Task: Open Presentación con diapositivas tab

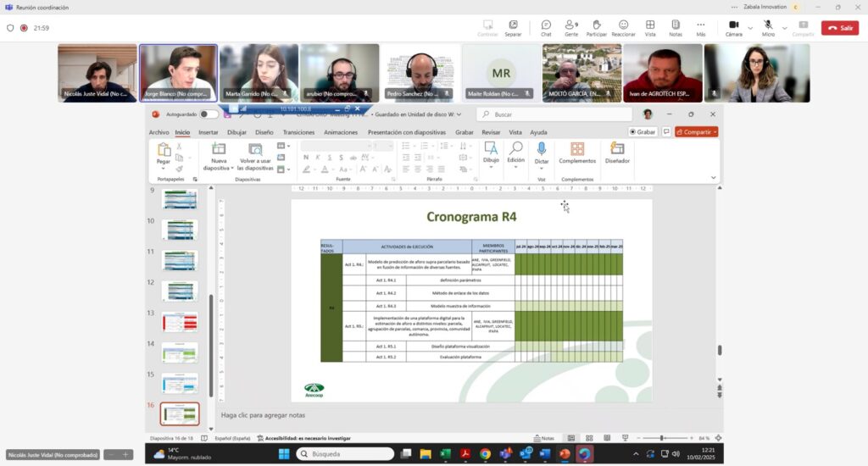Action: click(406, 132)
